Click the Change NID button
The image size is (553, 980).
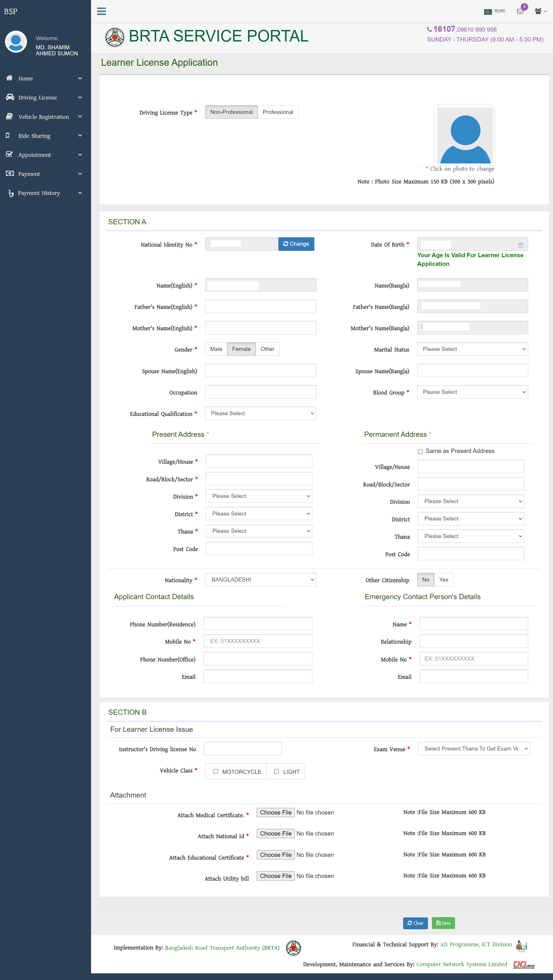296,244
